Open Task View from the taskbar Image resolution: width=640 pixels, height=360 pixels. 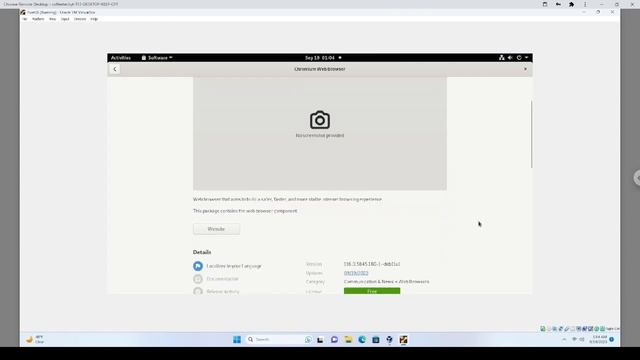(320, 340)
